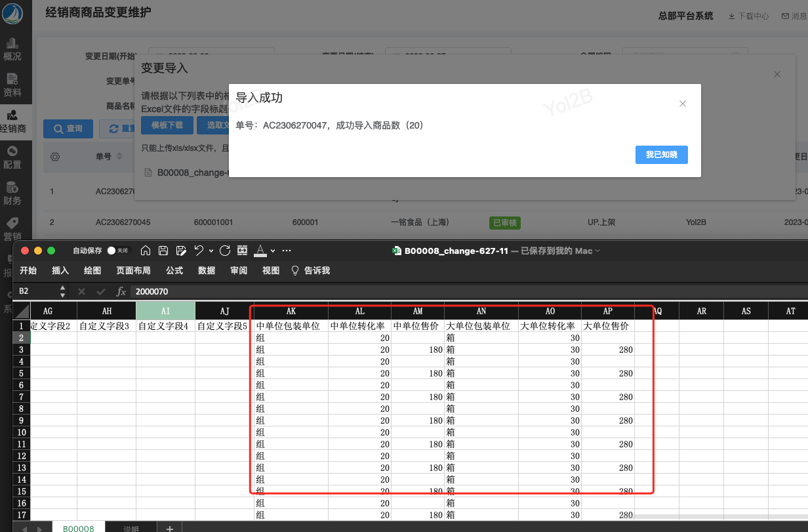Open the 插入 ribbon tab

click(60, 270)
